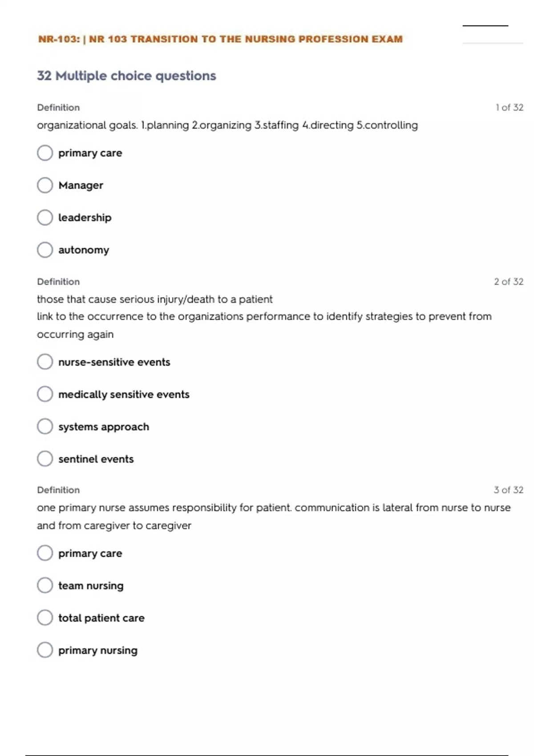Click the NR-103 exam title header
Image resolution: width=534 pixels, height=756 pixels.
(220, 39)
